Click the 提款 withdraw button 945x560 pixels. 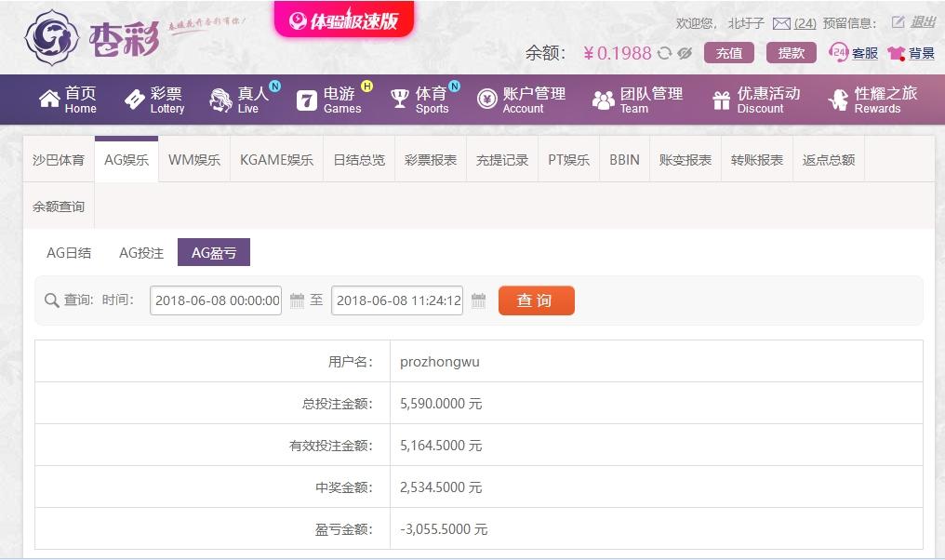[792, 53]
